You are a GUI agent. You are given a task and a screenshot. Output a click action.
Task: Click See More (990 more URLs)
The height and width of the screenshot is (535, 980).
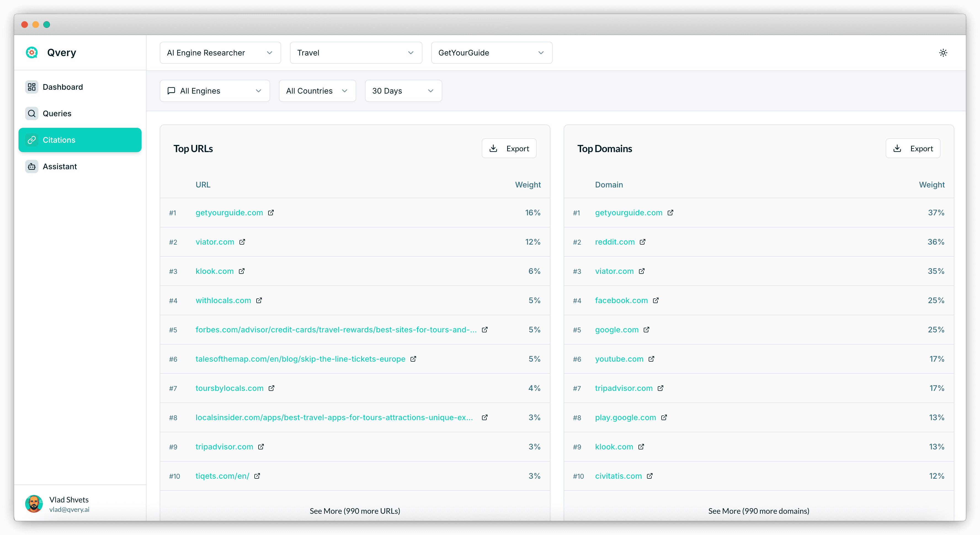(x=355, y=511)
